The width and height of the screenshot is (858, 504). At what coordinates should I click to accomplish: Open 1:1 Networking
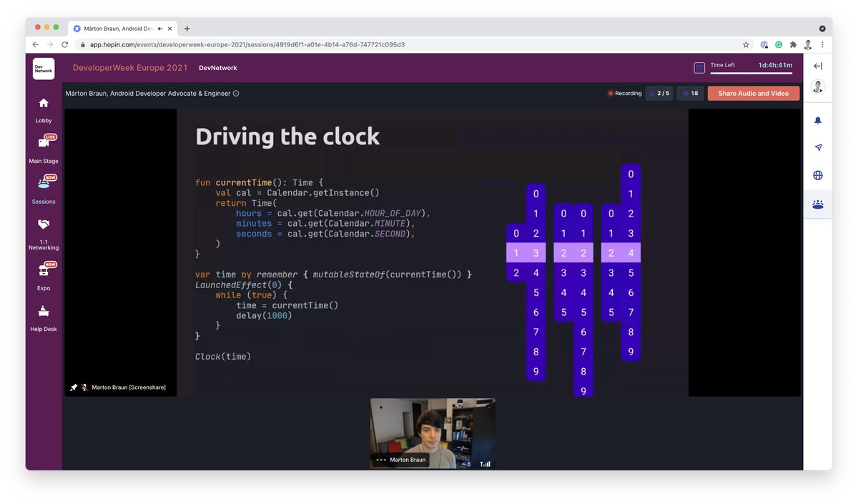44,234
